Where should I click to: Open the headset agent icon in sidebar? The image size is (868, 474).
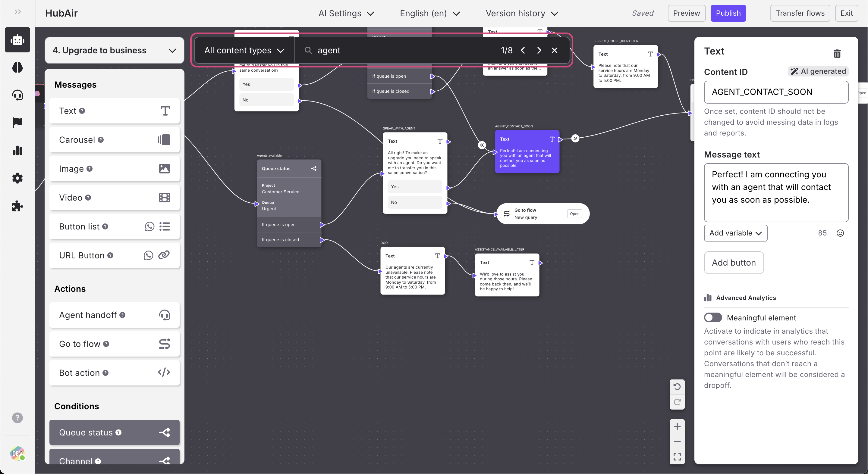point(17,95)
